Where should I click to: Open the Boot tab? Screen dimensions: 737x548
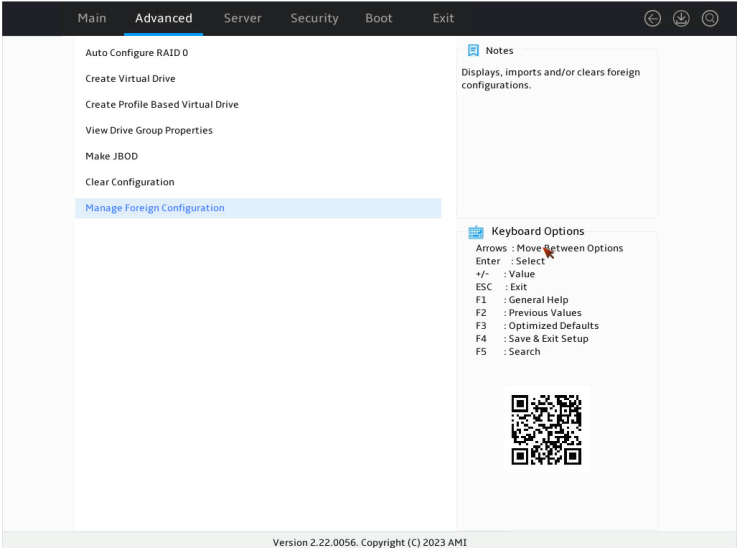click(x=379, y=18)
